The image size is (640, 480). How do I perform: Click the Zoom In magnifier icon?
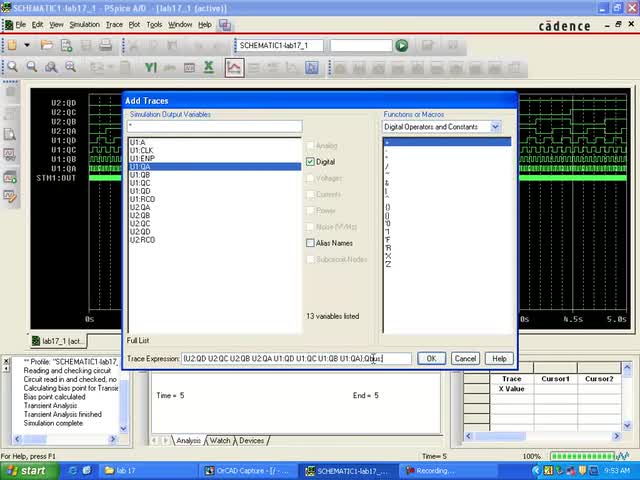11,67
